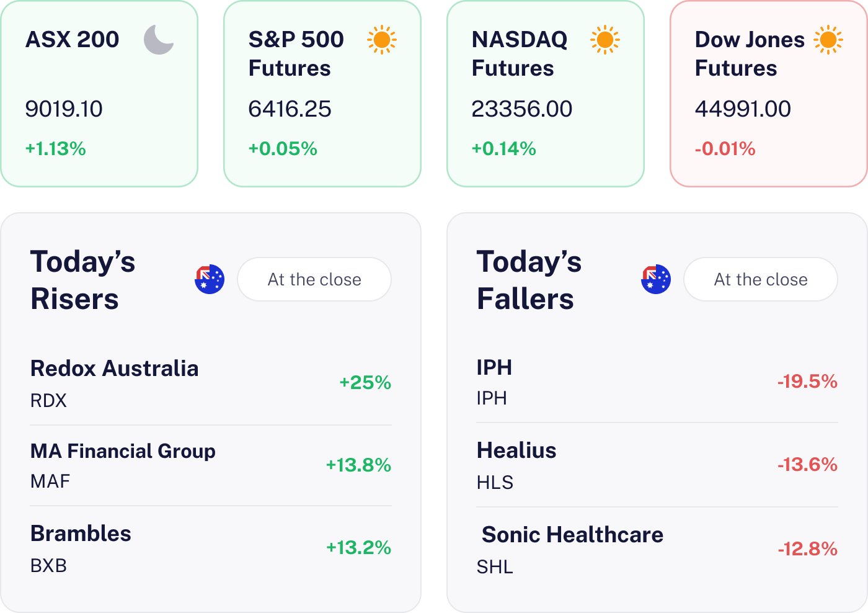
Task: Click Australian flag icon beside Today's Risers
Action: pyautogui.click(x=210, y=279)
